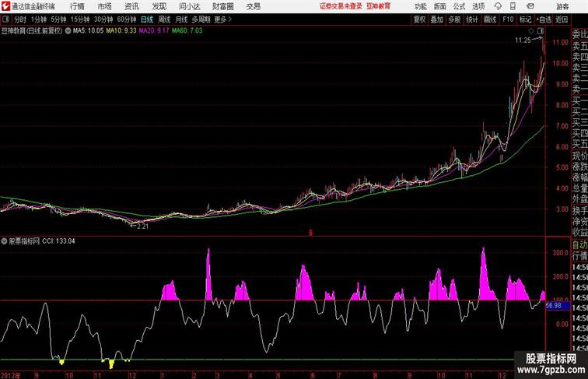Open the customer service headset icon
Image resolution: width=588 pixels, height=379 pixels.
point(498,6)
